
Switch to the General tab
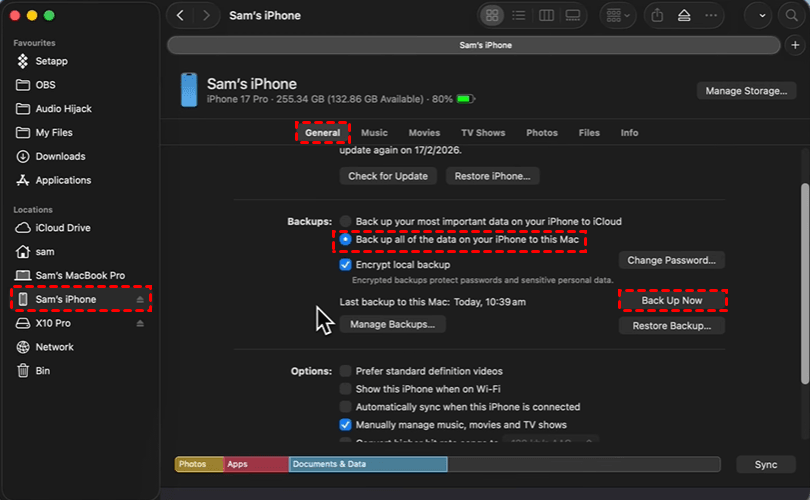(x=322, y=133)
